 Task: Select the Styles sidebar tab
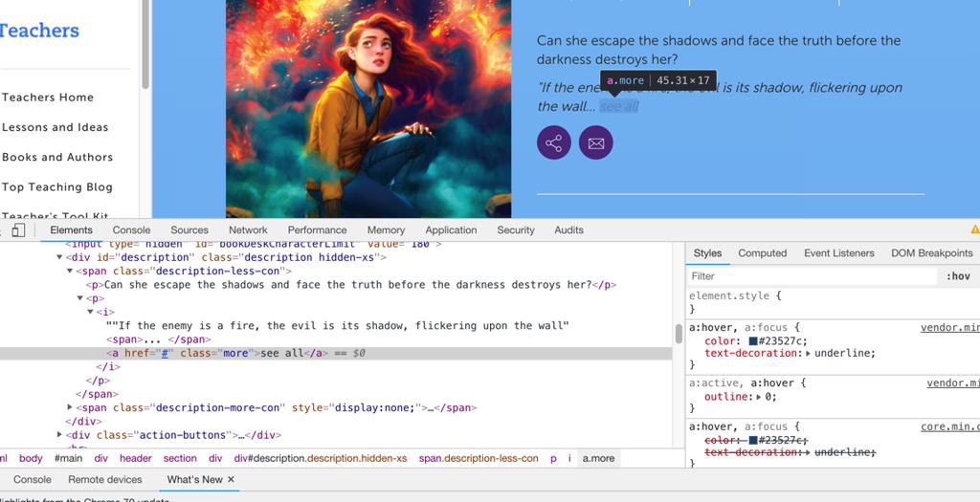pyautogui.click(x=707, y=252)
